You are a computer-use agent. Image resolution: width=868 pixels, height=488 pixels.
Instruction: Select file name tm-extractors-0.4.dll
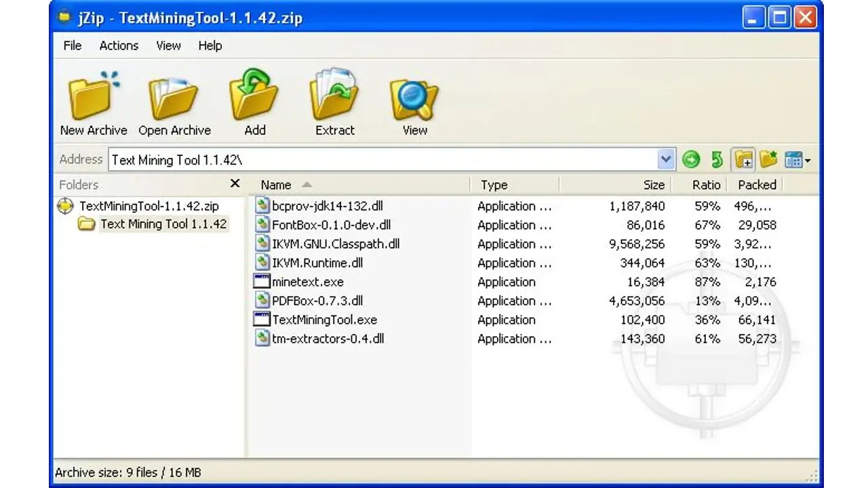click(328, 339)
